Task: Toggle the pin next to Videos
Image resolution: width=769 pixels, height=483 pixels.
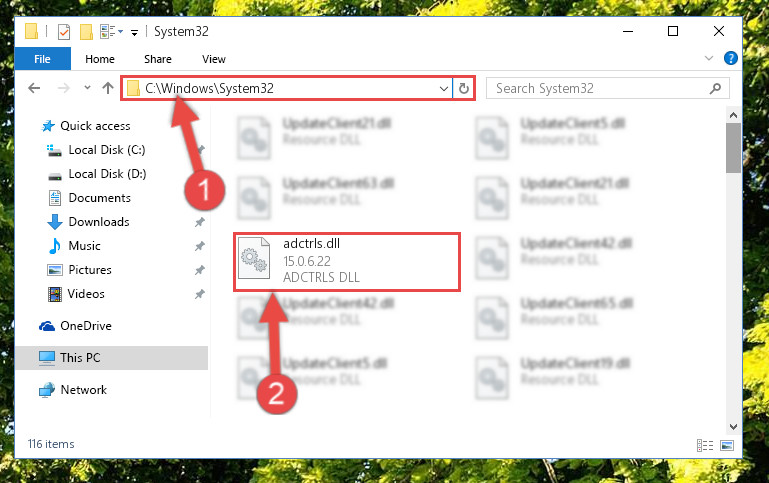Action: point(200,294)
